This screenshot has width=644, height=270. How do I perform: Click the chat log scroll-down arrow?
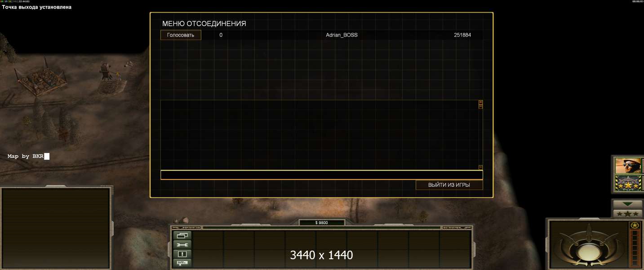[x=480, y=167]
